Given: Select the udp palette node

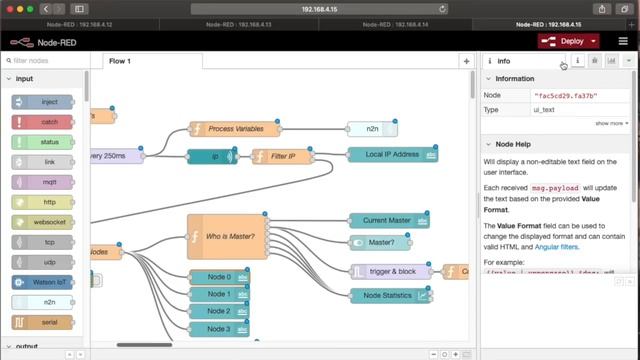Looking at the screenshot, I should [x=42, y=262].
